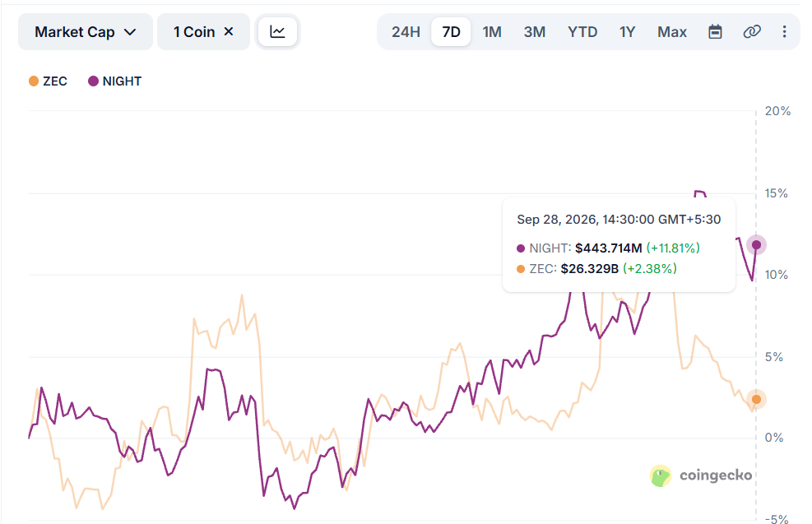Select the 1M time range
Screen dimensions: 812x524
click(492, 32)
